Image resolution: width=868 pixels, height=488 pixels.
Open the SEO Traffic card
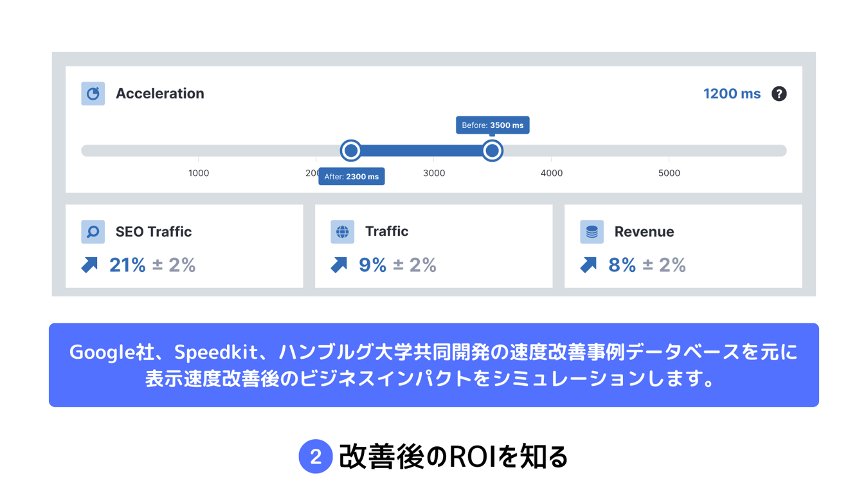click(185, 246)
